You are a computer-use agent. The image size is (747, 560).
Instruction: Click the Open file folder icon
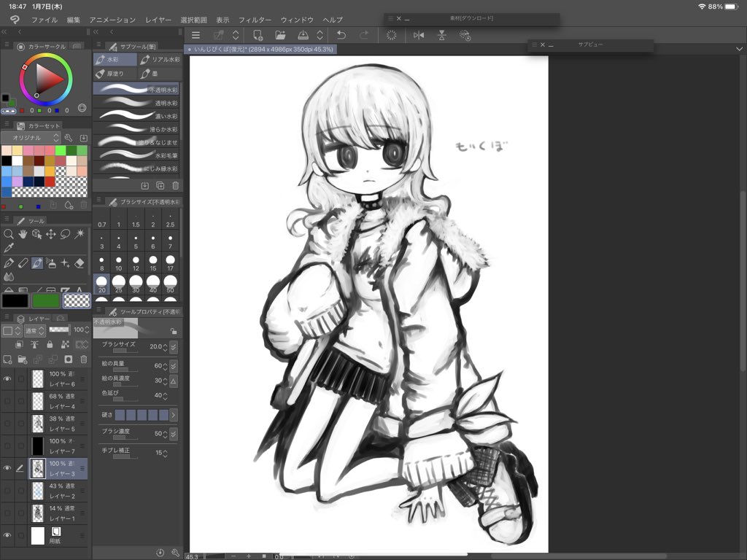(281, 35)
